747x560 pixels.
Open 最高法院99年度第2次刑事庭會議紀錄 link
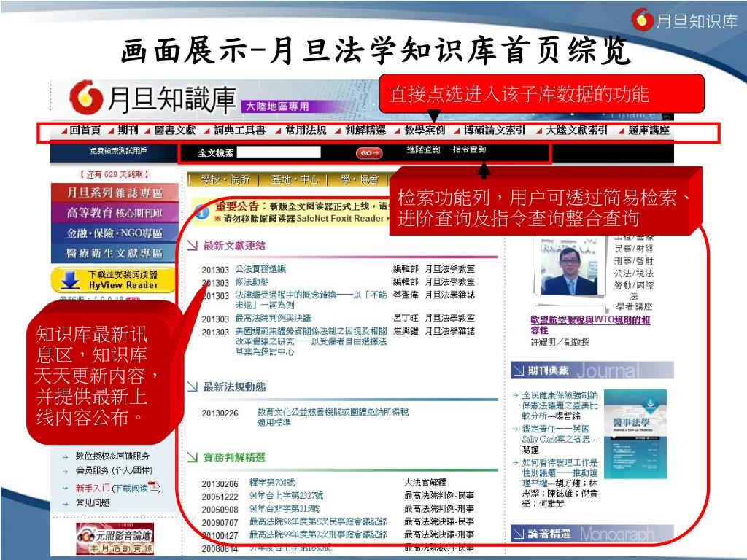pos(318,534)
